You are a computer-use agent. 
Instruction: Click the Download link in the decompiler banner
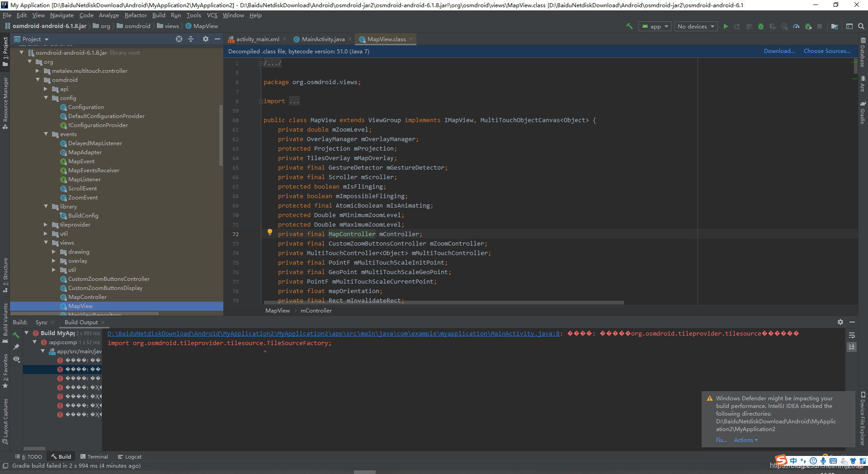[778, 51]
